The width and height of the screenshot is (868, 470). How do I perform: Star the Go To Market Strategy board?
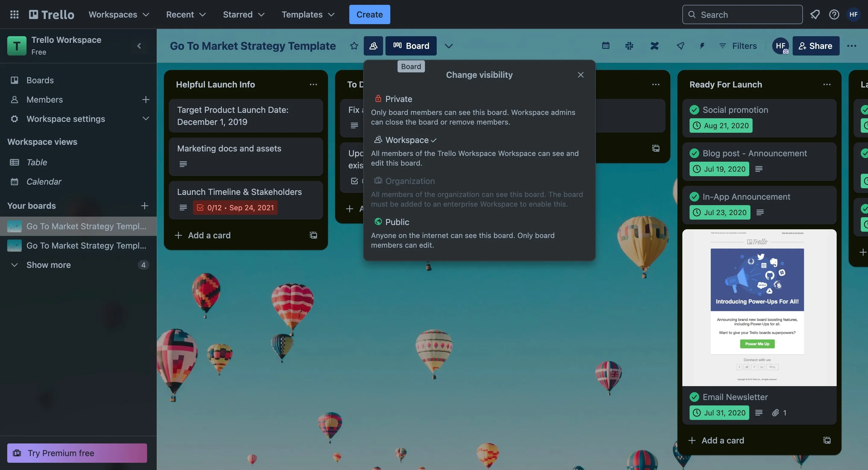click(354, 46)
